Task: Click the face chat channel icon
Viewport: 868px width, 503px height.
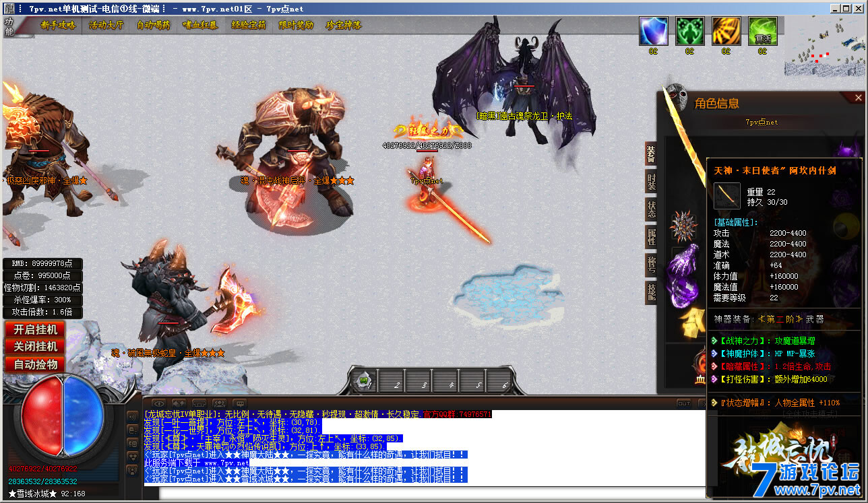Action: (132, 445)
